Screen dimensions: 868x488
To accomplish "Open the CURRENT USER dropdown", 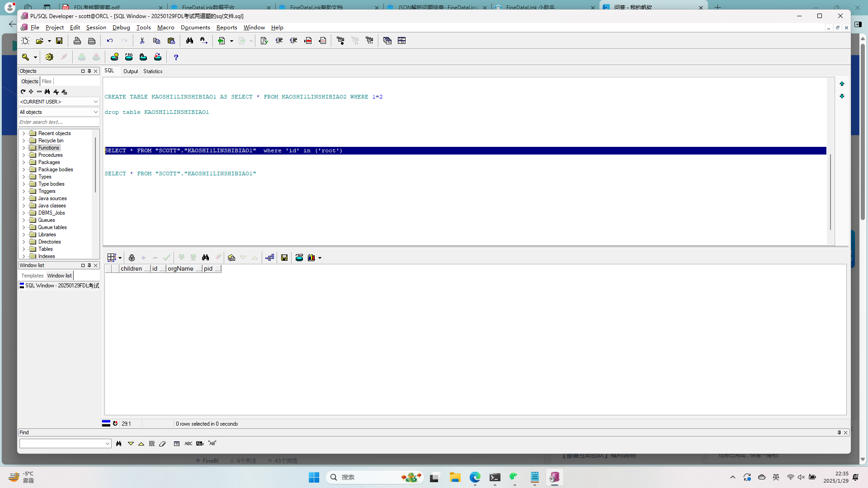I will click(59, 102).
